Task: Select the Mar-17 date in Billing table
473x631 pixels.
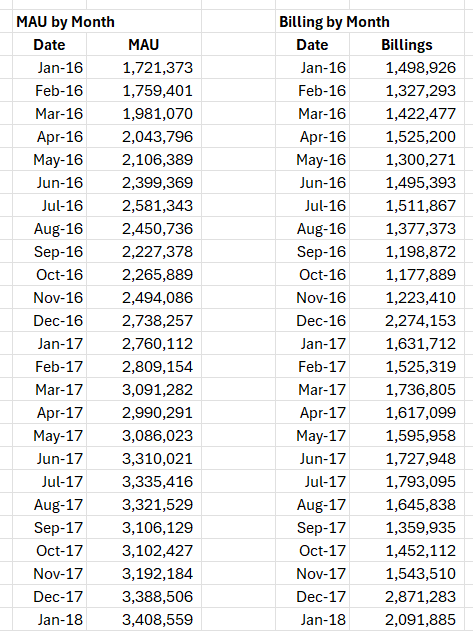Action: (x=312, y=389)
